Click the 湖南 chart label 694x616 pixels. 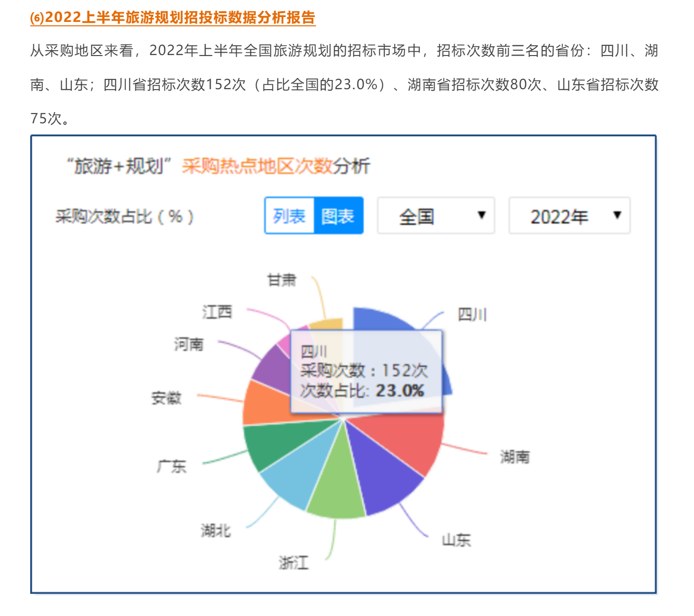[515, 457]
